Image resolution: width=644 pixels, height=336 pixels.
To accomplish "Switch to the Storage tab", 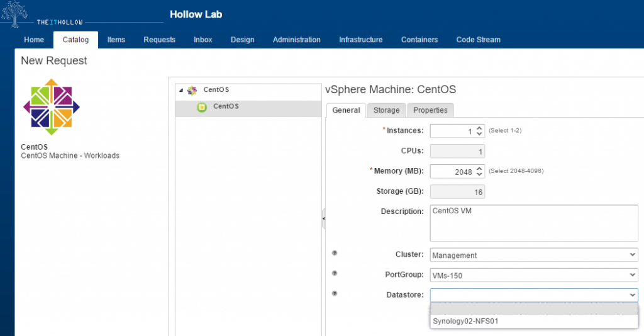I will pos(386,110).
